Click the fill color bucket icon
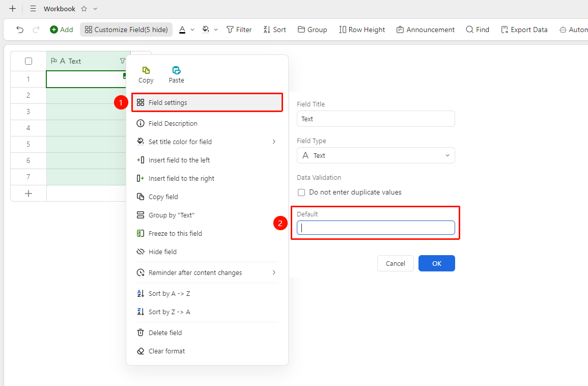 (x=206, y=30)
